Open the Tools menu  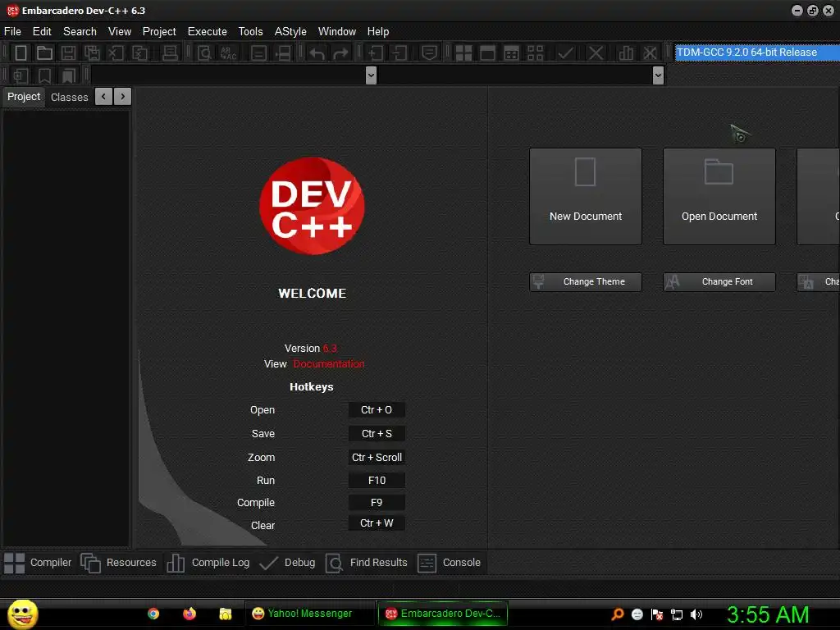coord(251,32)
